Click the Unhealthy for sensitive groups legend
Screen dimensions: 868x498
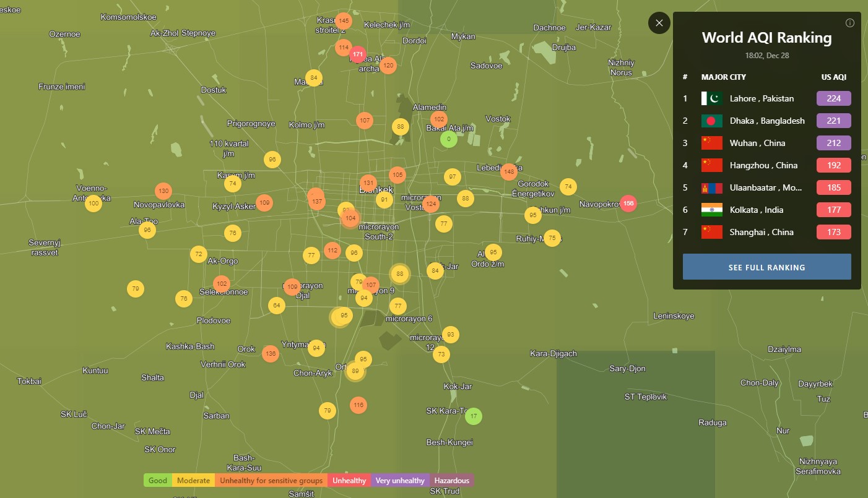(271, 481)
